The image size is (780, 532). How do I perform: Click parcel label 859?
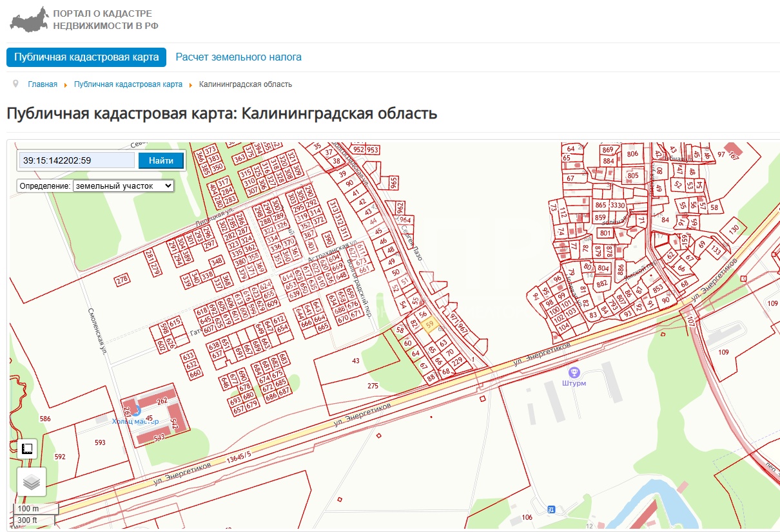pyautogui.click(x=600, y=217)
